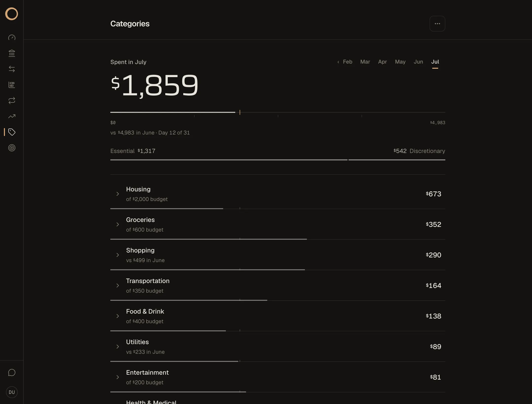Click the $352 Groceries amount

pyautogui.click(x=433, y=224)
